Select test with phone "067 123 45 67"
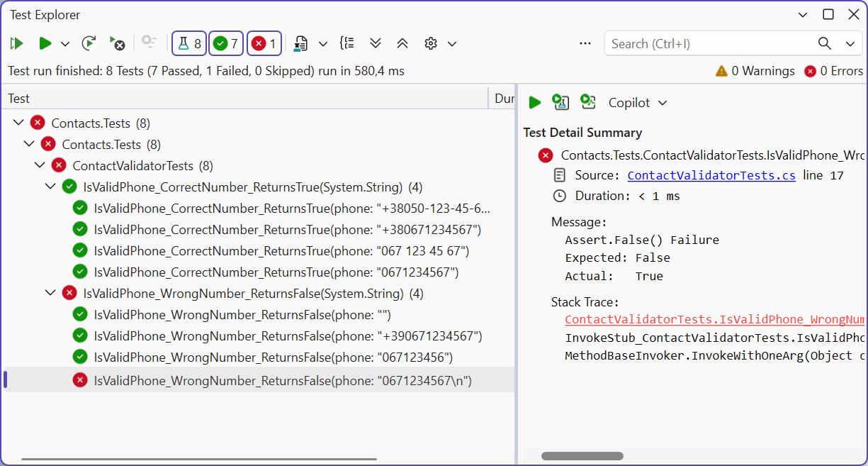The width and height of the screenshot is (868, 466). point(258,251)
